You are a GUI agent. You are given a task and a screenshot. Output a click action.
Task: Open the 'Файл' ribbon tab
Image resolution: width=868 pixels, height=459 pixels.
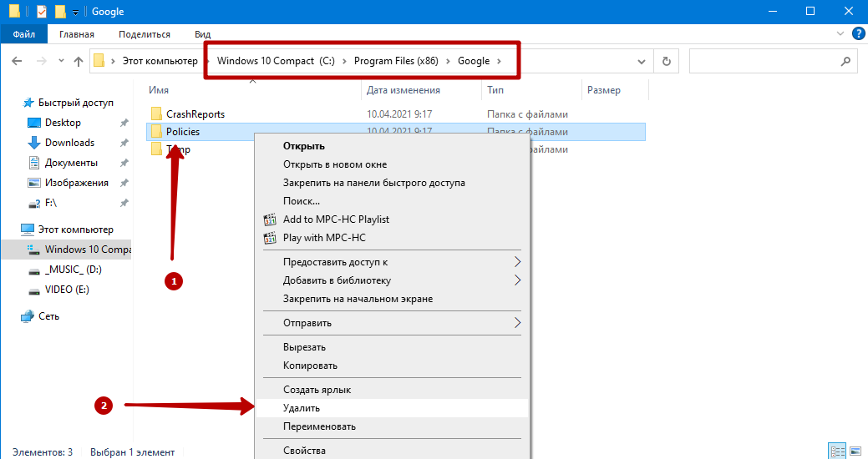point(23,34)
